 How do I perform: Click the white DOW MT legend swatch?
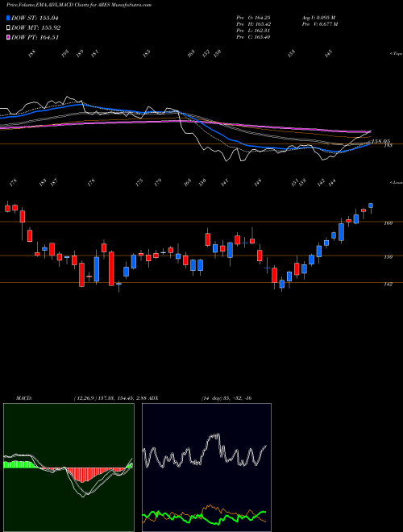tap(8, 27)
